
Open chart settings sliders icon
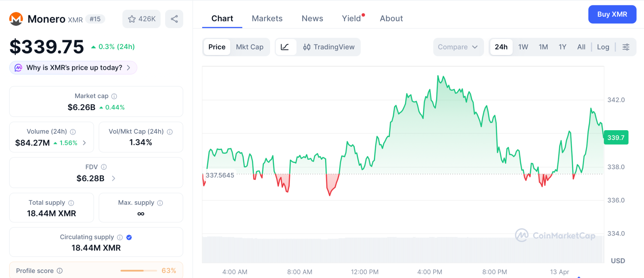click(626, 47)
